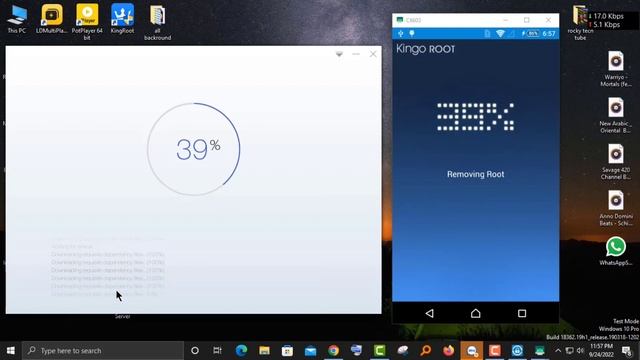Viewport: 640px width, 360px height.
Task: Maximize the phone mirror window
Action: click(527, 20)
